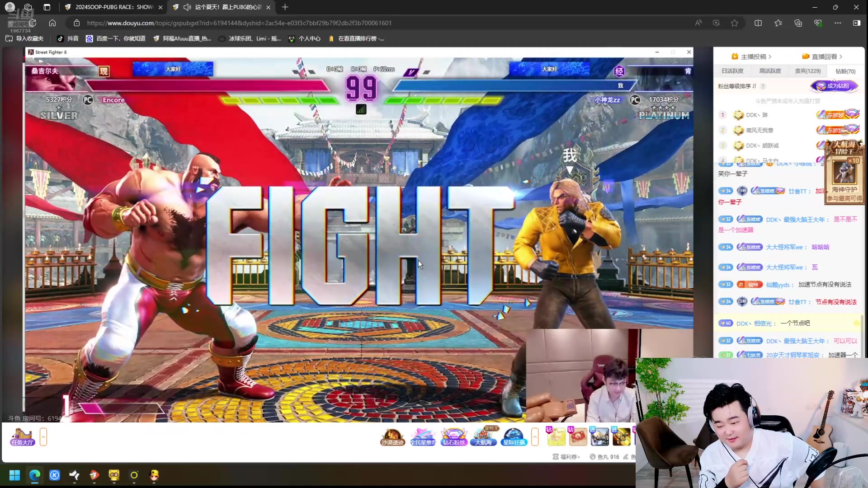
Task: Open the 导入收藏夹 bookmark
Action: pyautogui.click(x=25, y=39)
